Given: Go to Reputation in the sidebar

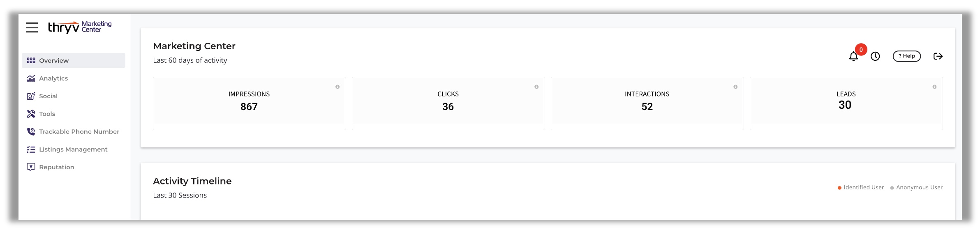Looking at the screenshot, I should (56, 167).
